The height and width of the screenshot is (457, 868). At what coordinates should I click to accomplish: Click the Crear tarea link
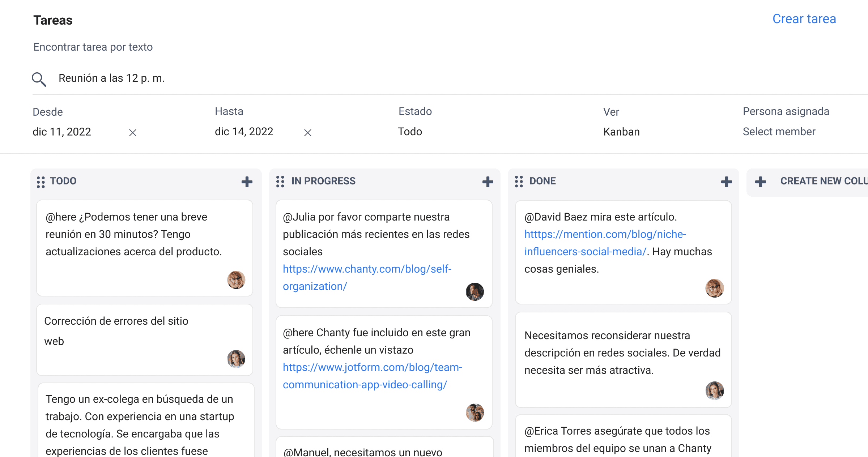pyautogui.click(x=804, y=19)
